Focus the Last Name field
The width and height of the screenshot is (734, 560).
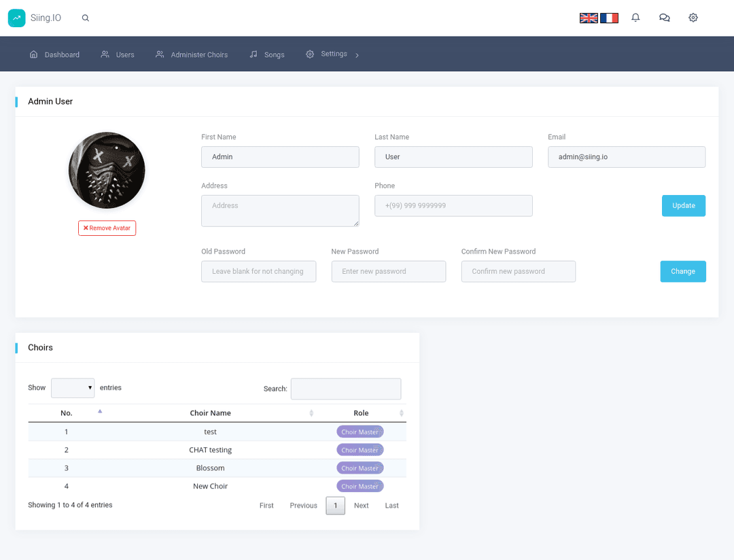453,157
